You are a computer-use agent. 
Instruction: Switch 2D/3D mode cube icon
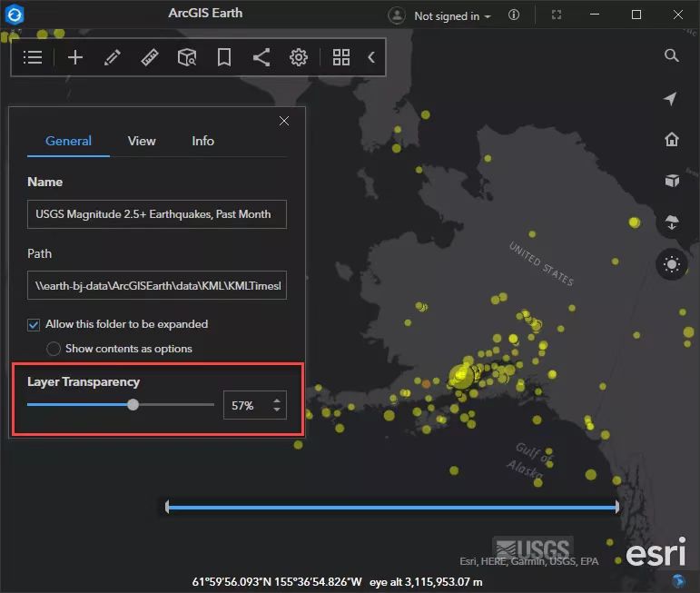pyautogui.click(x=672, y=181)
